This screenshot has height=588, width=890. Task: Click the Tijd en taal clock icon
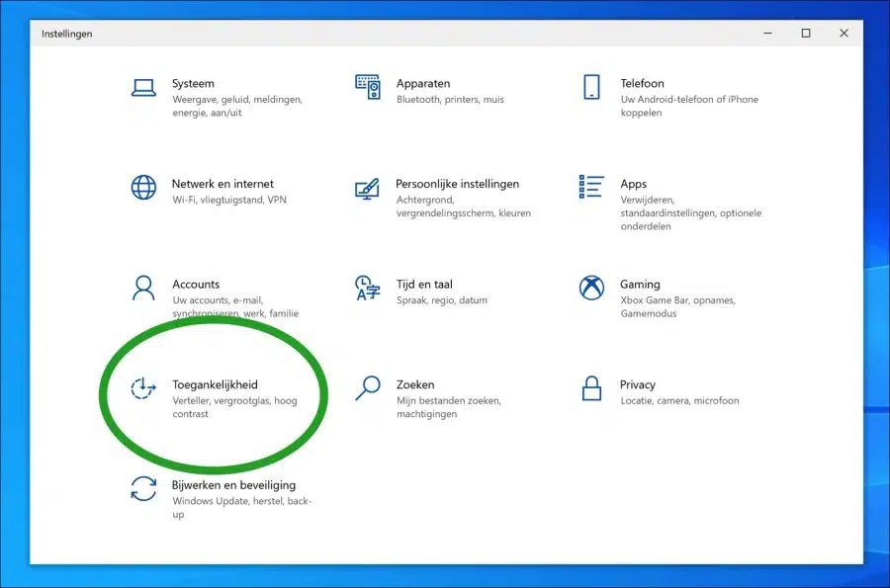coord(367,288)
